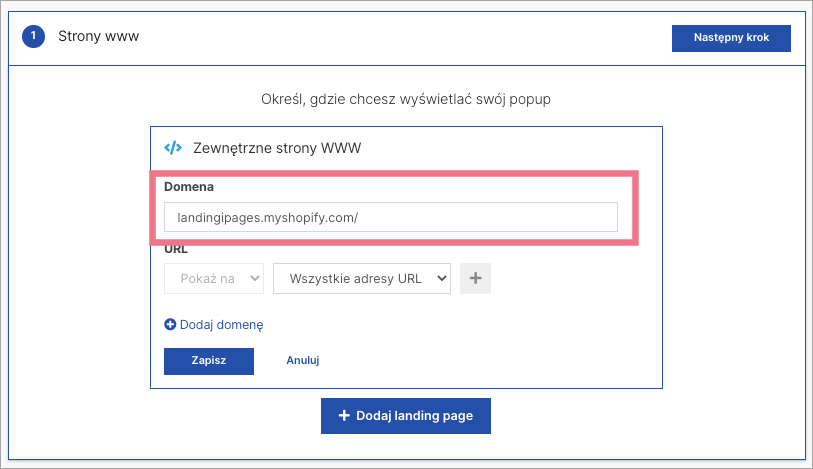Click the plus circle icon before Dodaj domenę
This screenshot has height=469, width=813.
point(170,325)
